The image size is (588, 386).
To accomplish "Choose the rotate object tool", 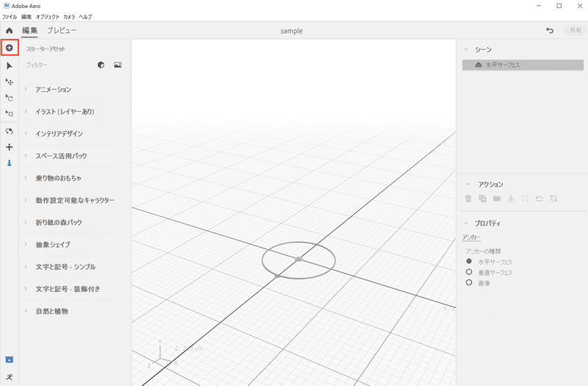I will tap(10, 98).
